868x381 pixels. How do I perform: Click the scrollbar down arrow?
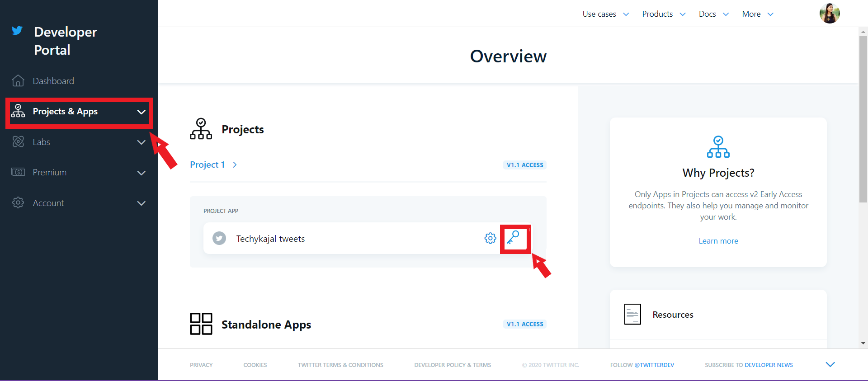pyautogui.click(x=863, y=343)
